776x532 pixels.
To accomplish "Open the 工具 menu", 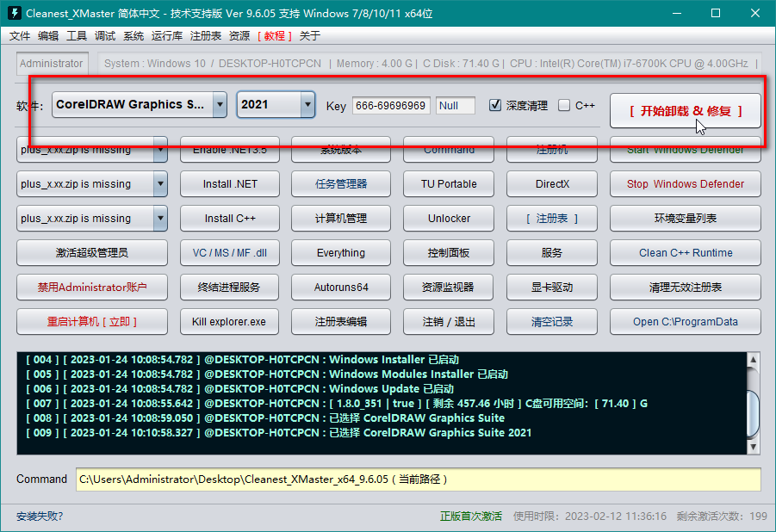I will pos(77,35).
